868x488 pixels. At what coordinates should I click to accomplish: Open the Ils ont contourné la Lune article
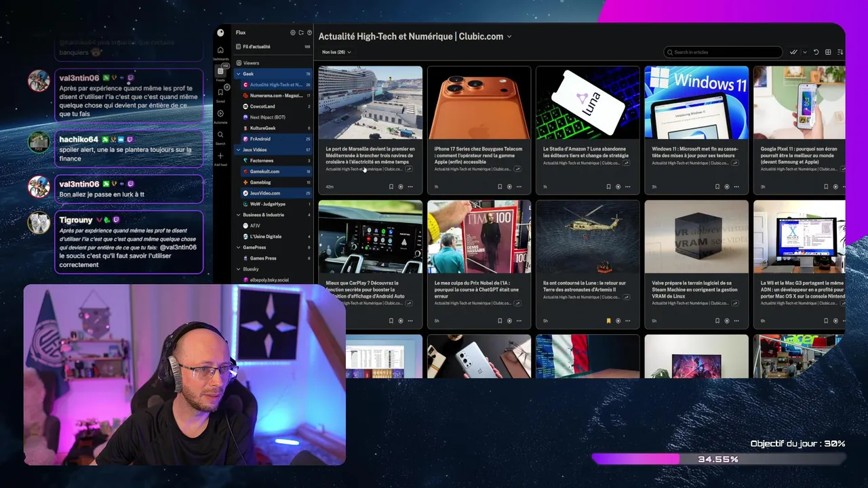[585, 286]
